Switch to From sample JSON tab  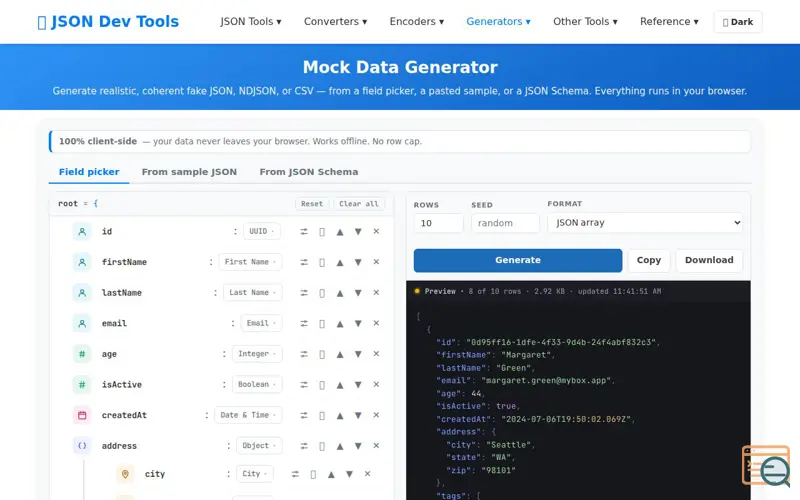(x=189, y=172)
